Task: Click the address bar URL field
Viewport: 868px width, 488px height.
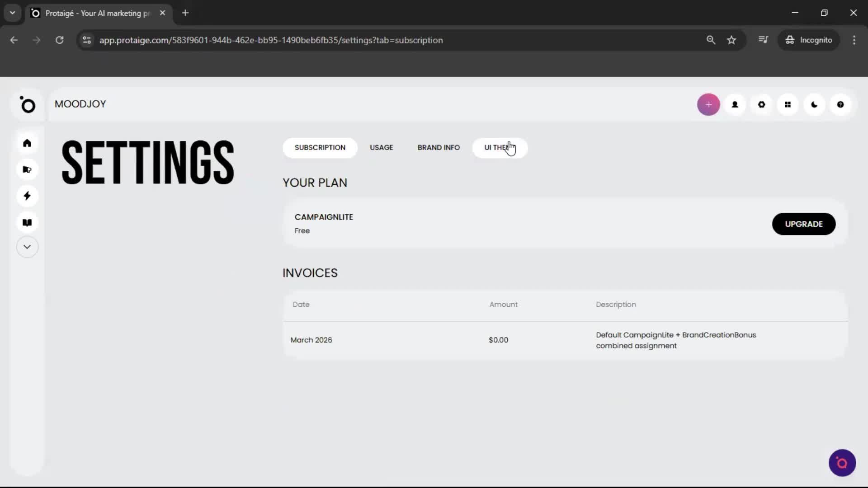Action: click(x=271, y=40)
